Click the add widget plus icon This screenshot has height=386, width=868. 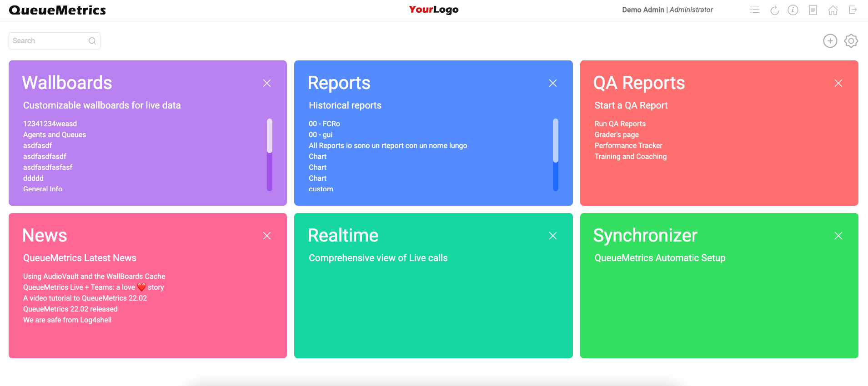pyautogui.click(x=830, y=41)
